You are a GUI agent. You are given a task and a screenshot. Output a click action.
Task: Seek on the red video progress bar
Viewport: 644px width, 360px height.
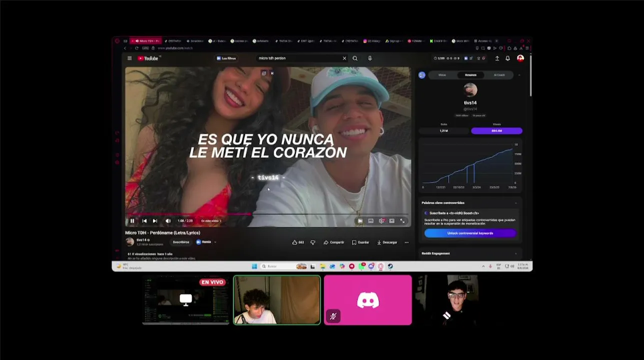pos(188,214)
